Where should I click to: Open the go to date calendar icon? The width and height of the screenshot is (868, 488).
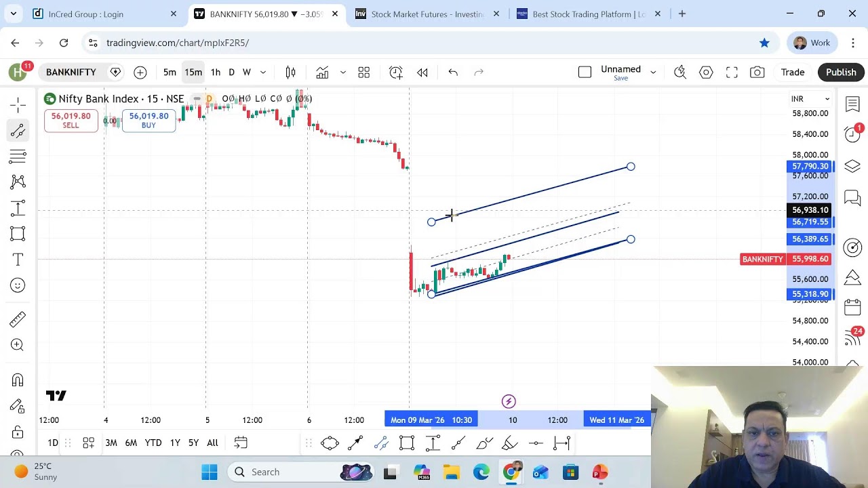click(241, 443)
